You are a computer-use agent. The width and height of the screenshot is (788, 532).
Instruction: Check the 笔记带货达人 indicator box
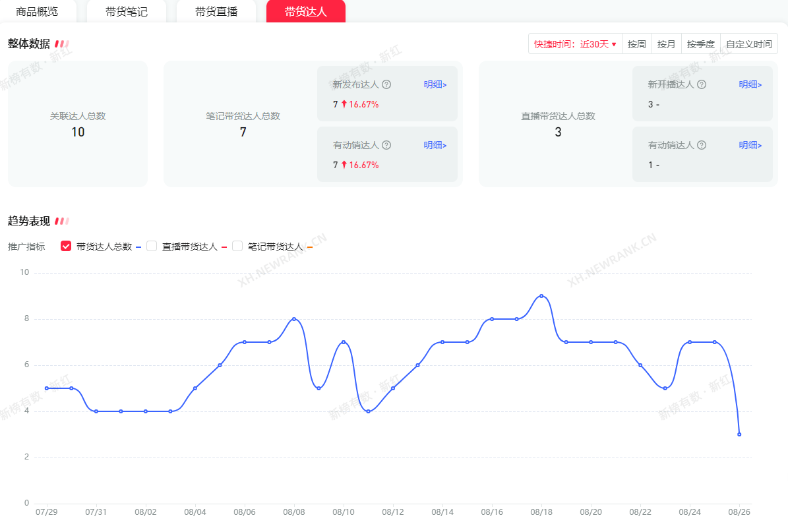point(237,247)
